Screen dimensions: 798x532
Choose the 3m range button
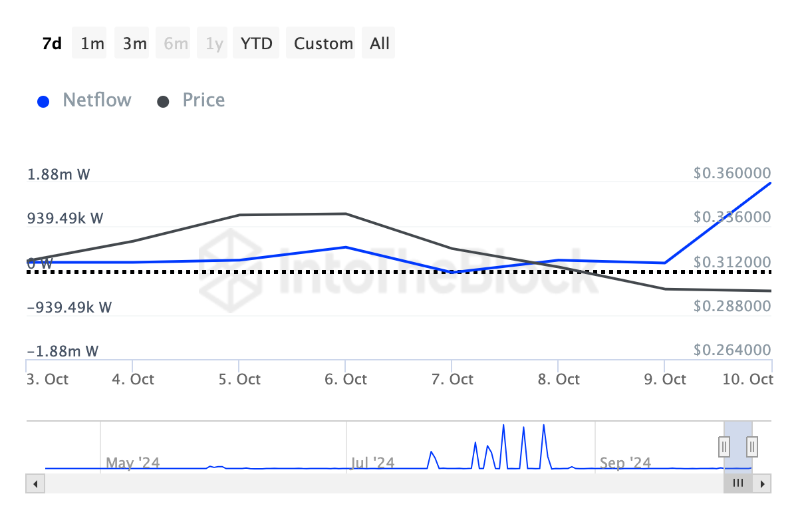pos(134,43)
